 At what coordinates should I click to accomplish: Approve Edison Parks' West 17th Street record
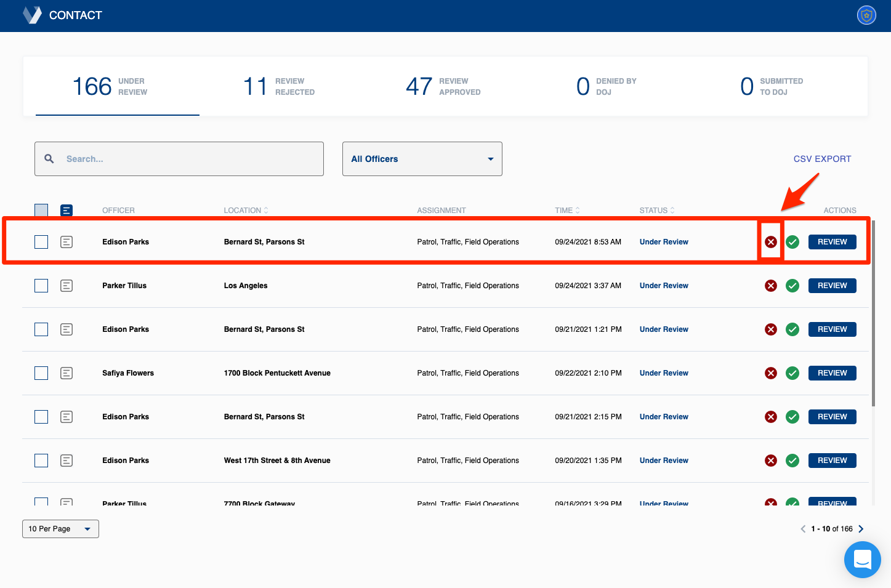click(792, 460)
